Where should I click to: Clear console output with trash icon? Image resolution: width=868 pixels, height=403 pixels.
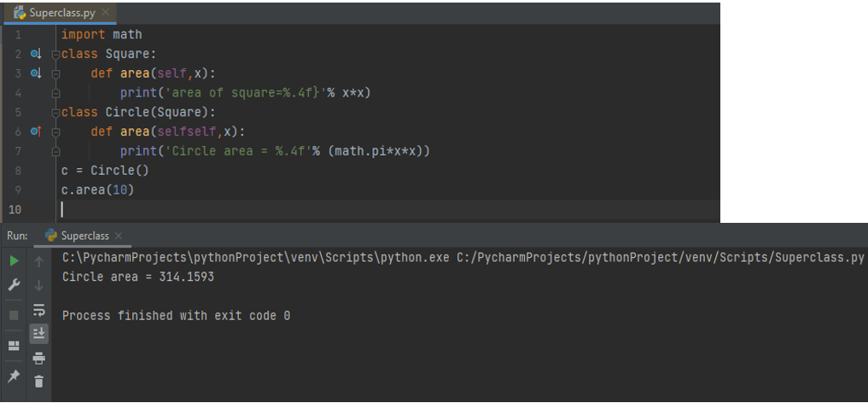(38, 381)
